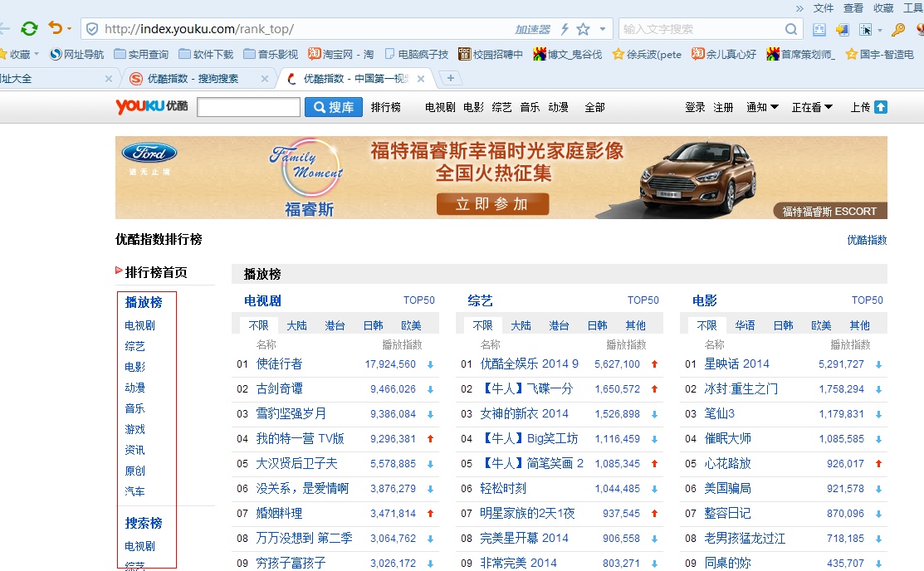Viewport: 924px width, 571px height.
Task: Click the Ford brand logo on banner
Action: (149, 154)
